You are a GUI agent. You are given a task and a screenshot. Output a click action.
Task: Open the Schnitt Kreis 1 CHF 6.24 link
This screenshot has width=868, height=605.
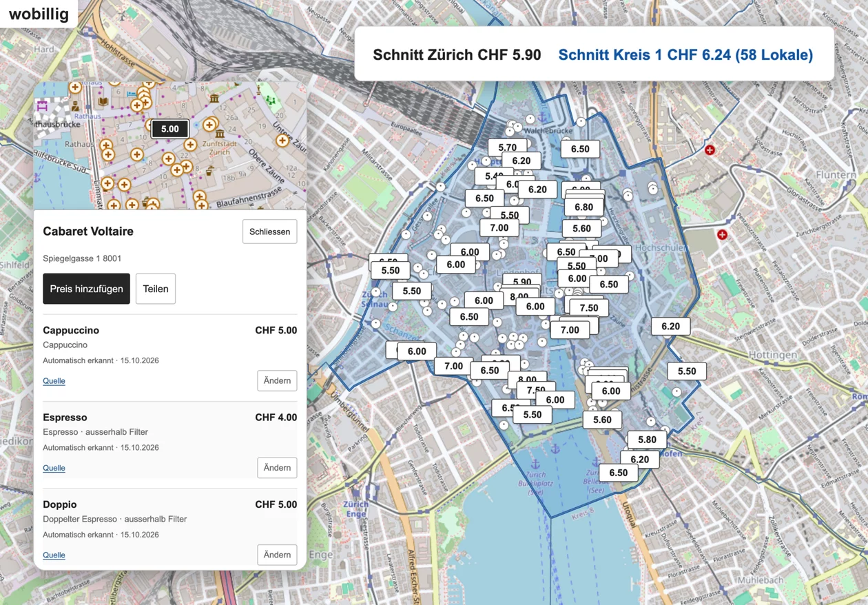point(685,54)
